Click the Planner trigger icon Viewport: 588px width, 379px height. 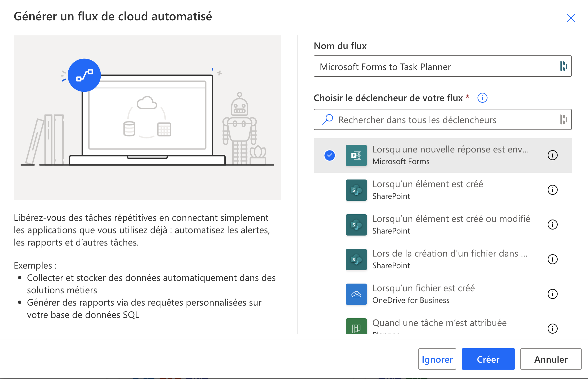click(x=356, y=327)
